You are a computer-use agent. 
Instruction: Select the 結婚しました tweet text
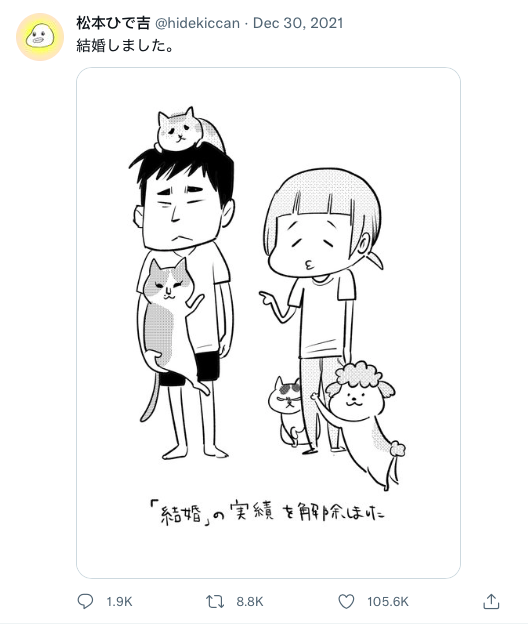125,46
